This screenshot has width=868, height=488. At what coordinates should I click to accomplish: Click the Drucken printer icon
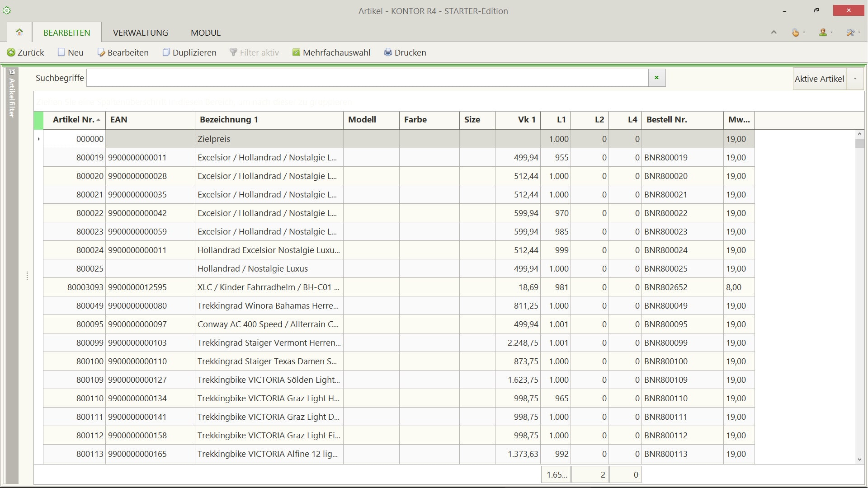[388, 52]
